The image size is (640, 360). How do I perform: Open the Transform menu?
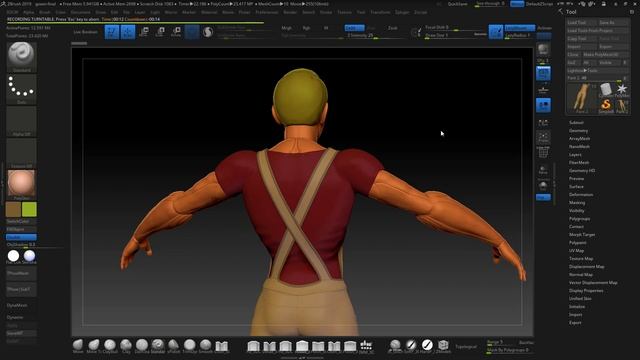pyautogui.click(x=380, y=12)
